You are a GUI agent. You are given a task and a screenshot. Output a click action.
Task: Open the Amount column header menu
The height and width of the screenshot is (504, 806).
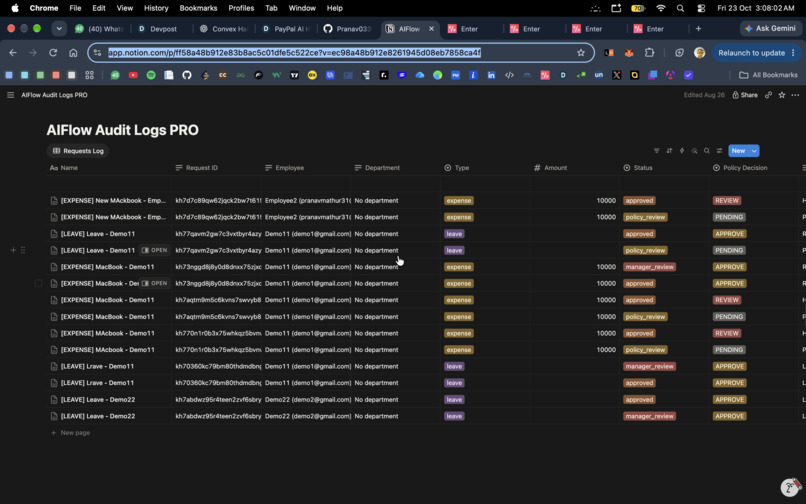tap(551, 168)
